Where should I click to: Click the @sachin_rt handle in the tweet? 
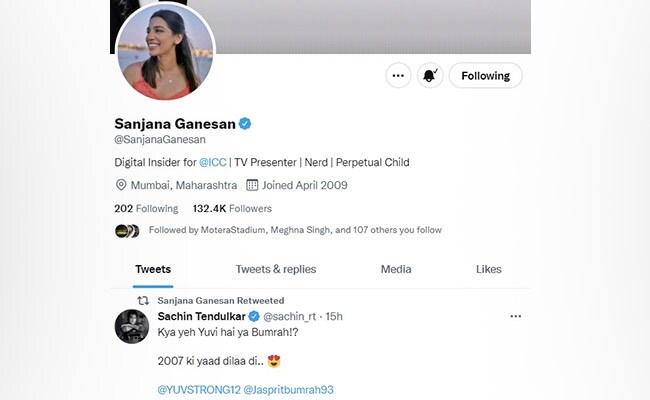click(x=290, y=317)
